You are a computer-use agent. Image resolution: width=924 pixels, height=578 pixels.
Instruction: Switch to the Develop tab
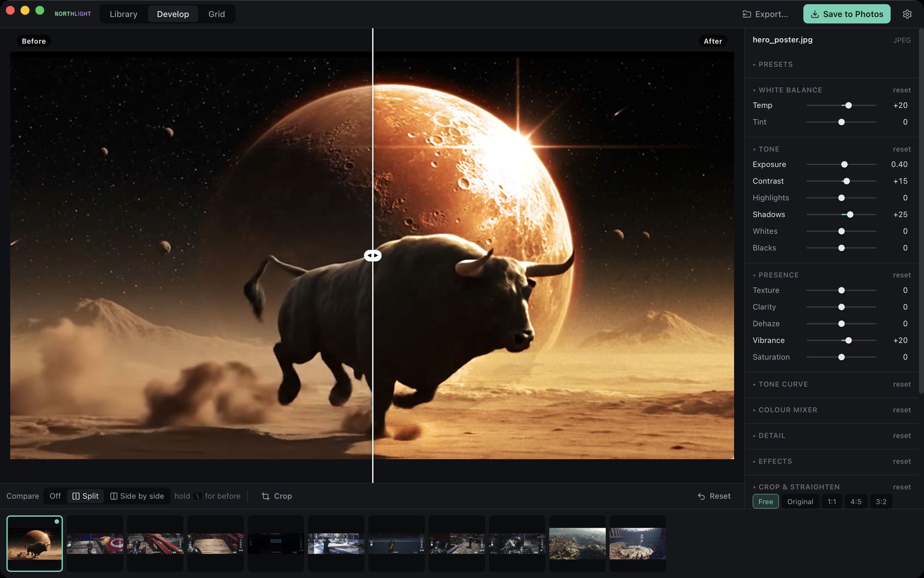173,14
